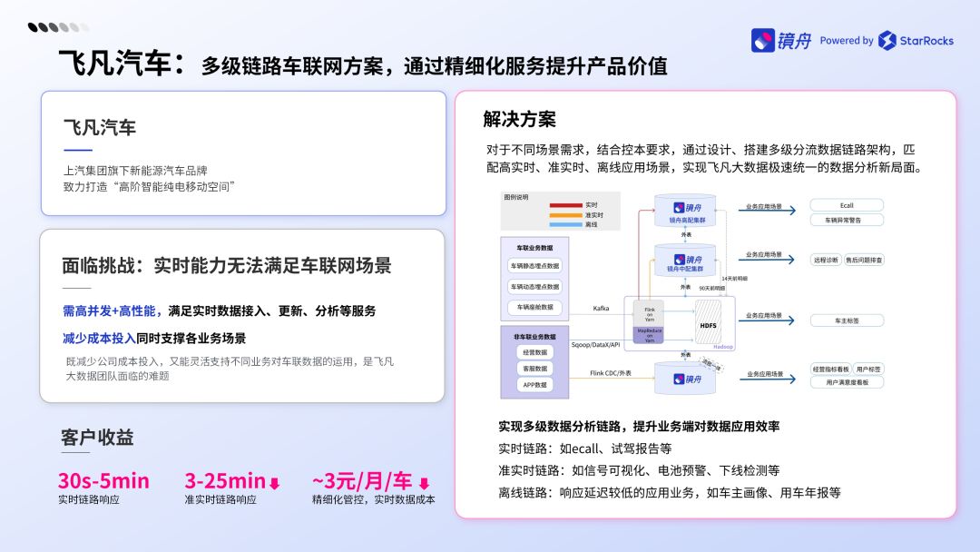Select the 经营指标看板 scenario pill
980x552 pixels.
point(830,369)
